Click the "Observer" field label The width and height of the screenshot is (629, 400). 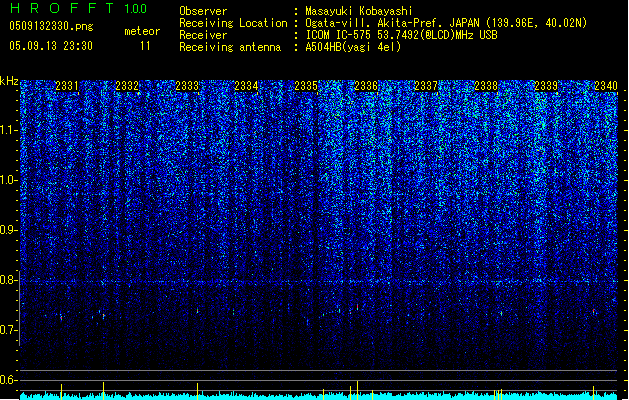coord(203,11)
